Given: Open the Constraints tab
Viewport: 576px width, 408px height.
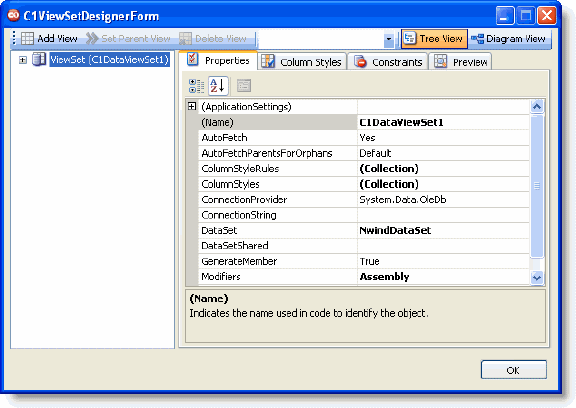Looking at the screenshot, I should click(388, 62).
